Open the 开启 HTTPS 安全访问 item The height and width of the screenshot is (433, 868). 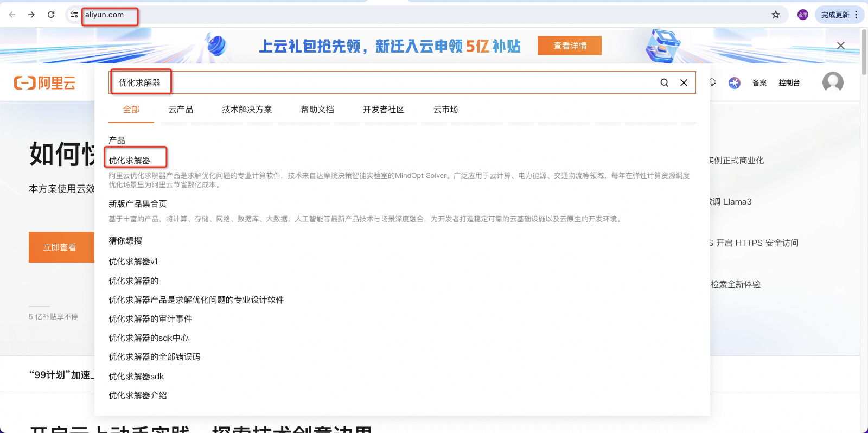755,243
